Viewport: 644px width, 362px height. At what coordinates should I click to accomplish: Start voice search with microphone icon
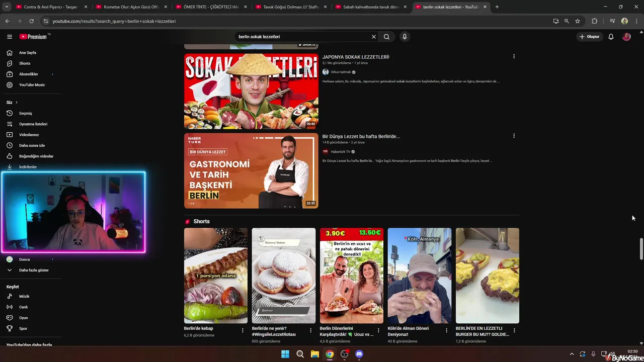(404, 37)
